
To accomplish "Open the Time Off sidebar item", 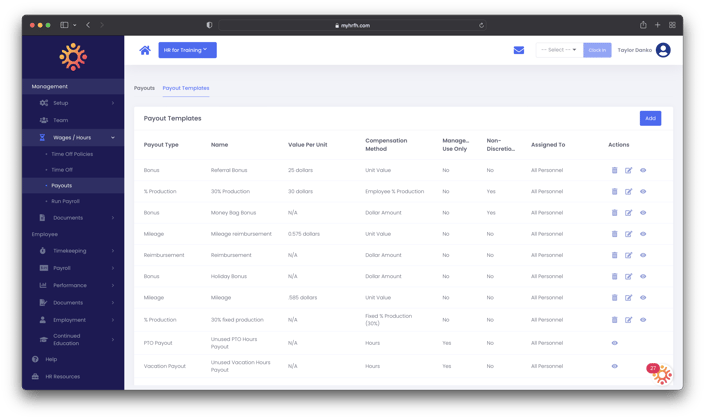I will point(62,170).
